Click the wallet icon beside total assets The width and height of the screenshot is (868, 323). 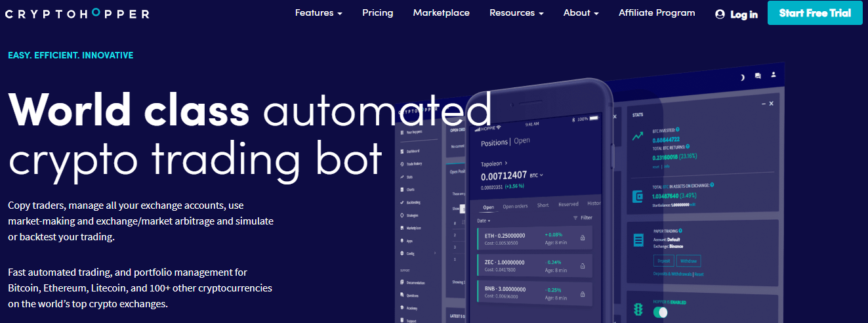click(637, 196)
